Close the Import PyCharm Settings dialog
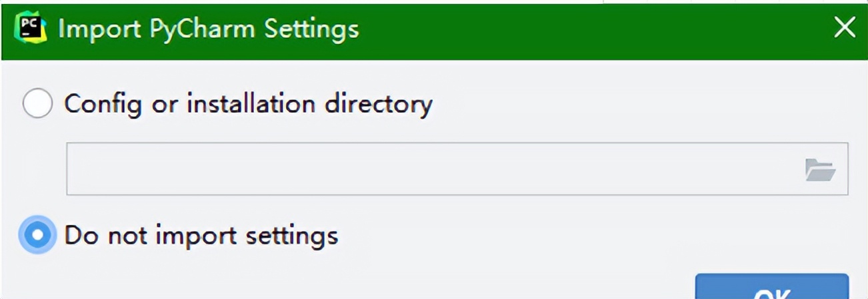 pyautogui.click(x=845, y=28)
